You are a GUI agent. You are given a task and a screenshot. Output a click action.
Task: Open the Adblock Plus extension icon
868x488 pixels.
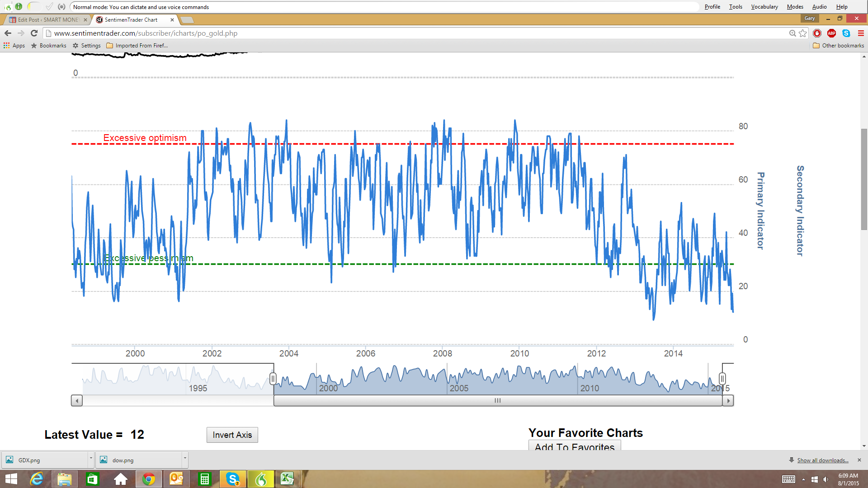tap(831, 33)
